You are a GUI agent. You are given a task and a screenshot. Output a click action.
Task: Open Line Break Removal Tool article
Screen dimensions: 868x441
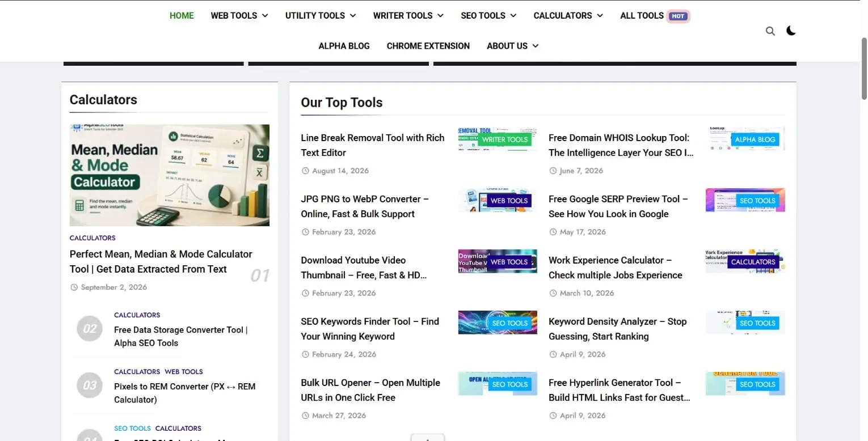(x=373, y=145)
